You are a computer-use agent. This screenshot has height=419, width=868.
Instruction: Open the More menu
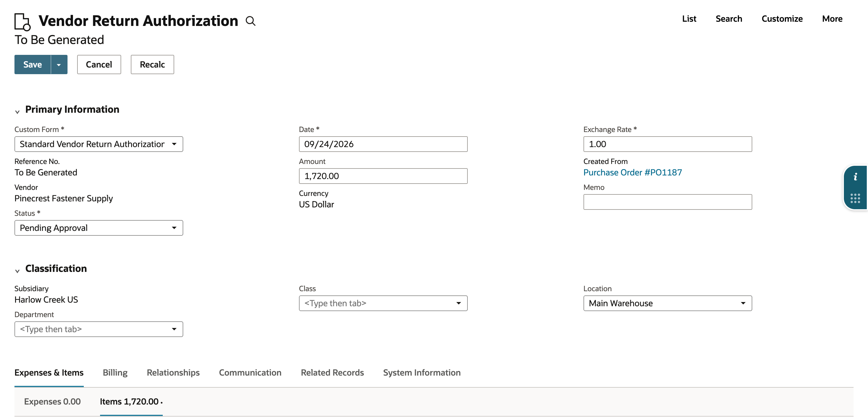coord(832,19)
